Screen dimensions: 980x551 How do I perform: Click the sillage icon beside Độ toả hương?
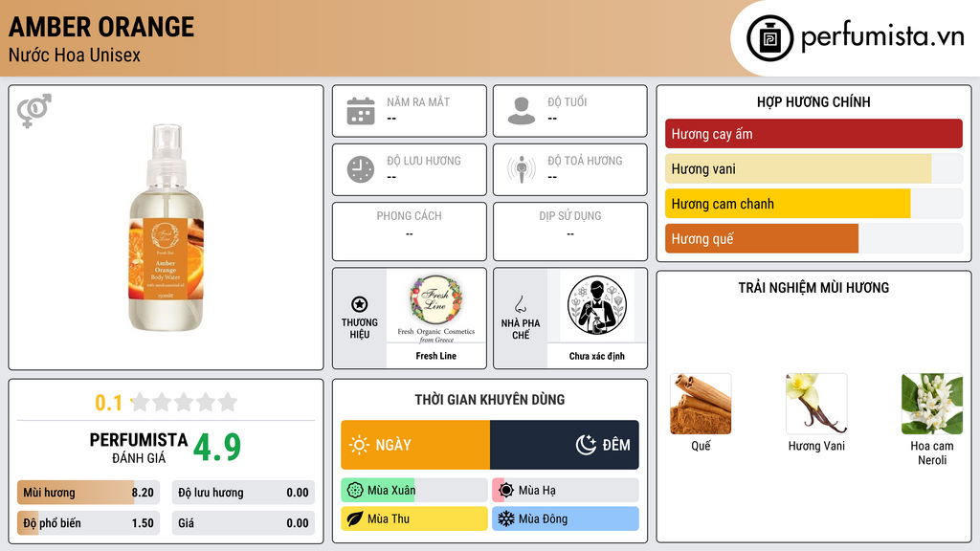pos(522,169)
